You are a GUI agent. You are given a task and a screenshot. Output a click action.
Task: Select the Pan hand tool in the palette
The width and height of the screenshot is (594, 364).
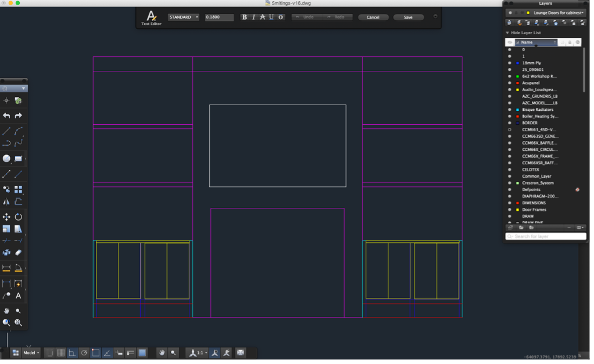point(6,311)
